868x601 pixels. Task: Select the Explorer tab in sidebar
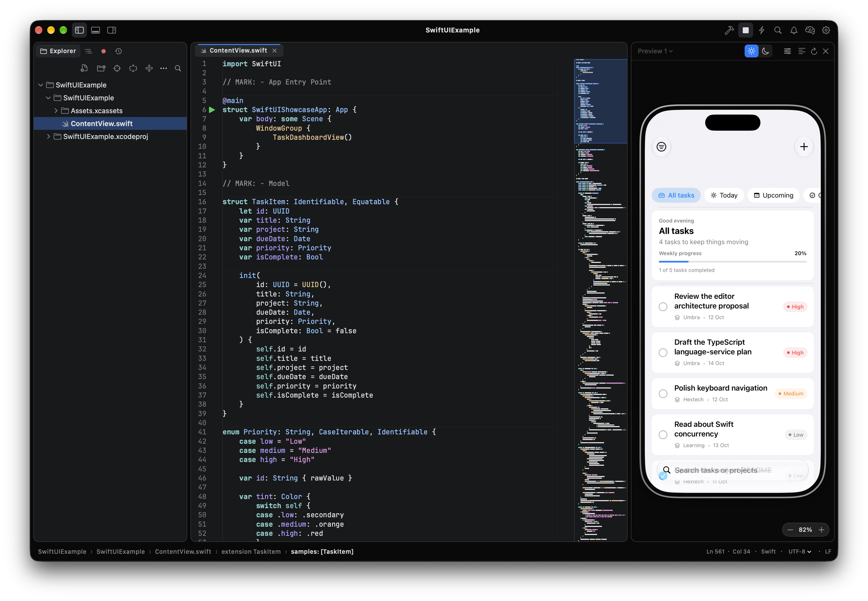click(x=58, y=51)
